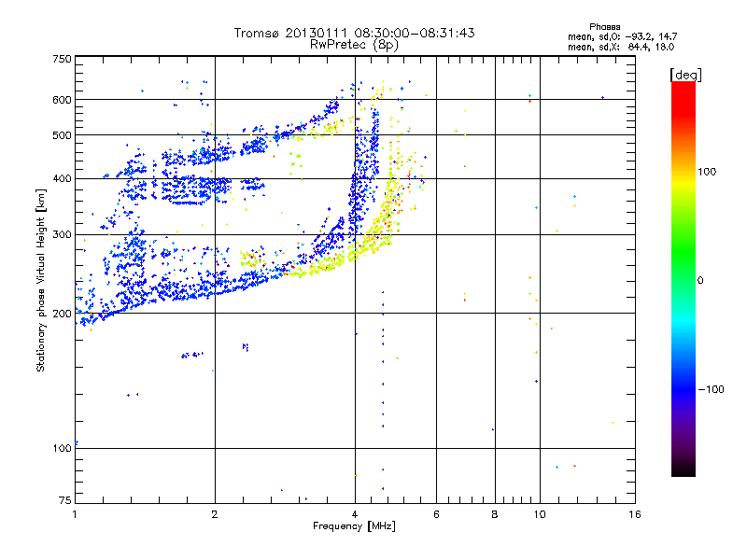The height and width of the screenshot is (560, 747).
Task: Click the x-axis '6' tick label
Action: [x=436, y=514]
